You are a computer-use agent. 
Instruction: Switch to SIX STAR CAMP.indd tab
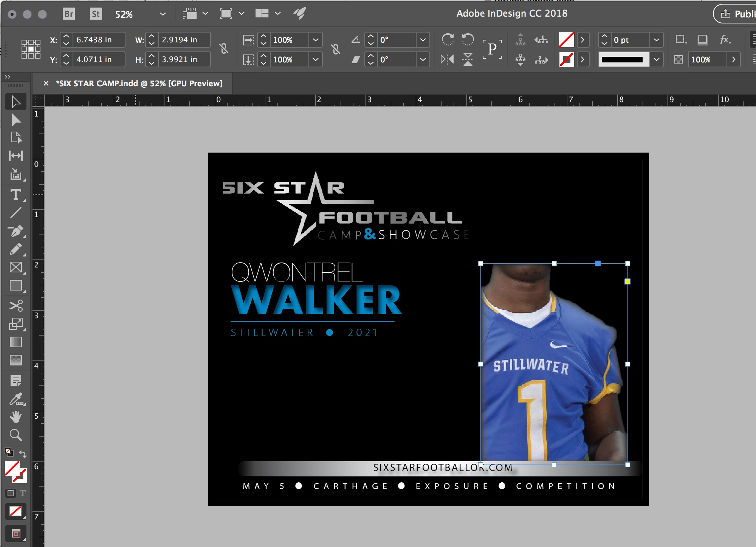(138, 83)
